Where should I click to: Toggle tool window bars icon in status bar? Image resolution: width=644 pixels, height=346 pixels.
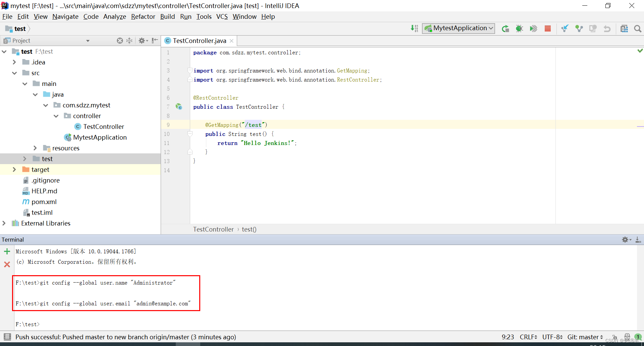(x=7, y=337)
